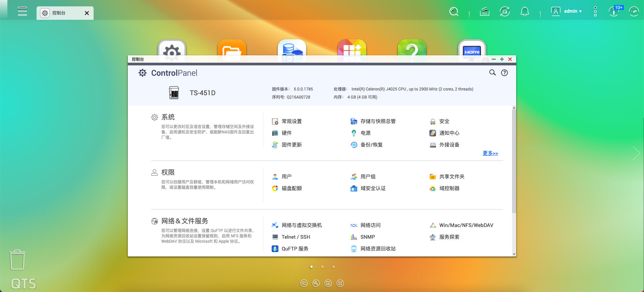Viewport: 644px width, 292px height.
Task: Open 用户组 user groups
Action: (363, 177)
